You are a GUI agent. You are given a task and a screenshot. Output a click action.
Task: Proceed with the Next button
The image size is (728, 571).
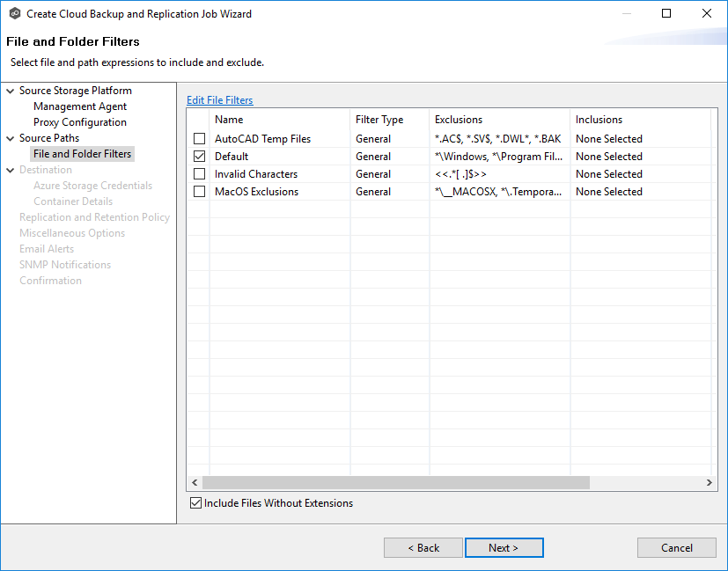pyautogui.click(x=504, y=547)
